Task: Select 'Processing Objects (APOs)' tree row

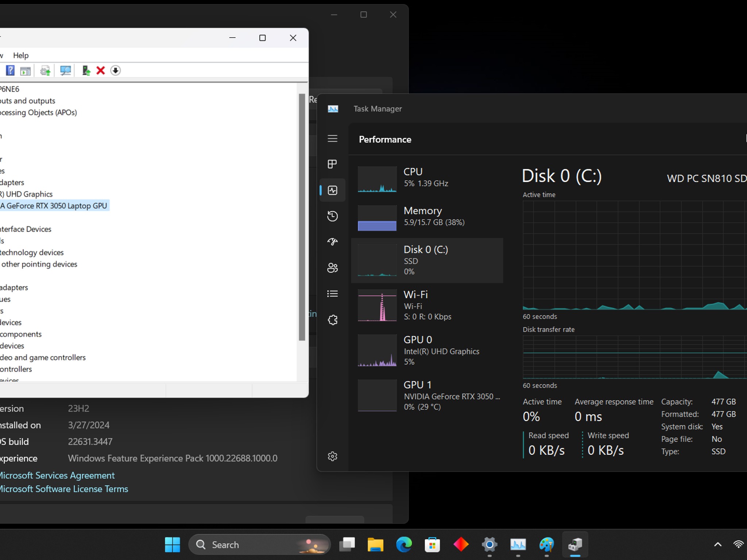Action: (x=38, y=112)
